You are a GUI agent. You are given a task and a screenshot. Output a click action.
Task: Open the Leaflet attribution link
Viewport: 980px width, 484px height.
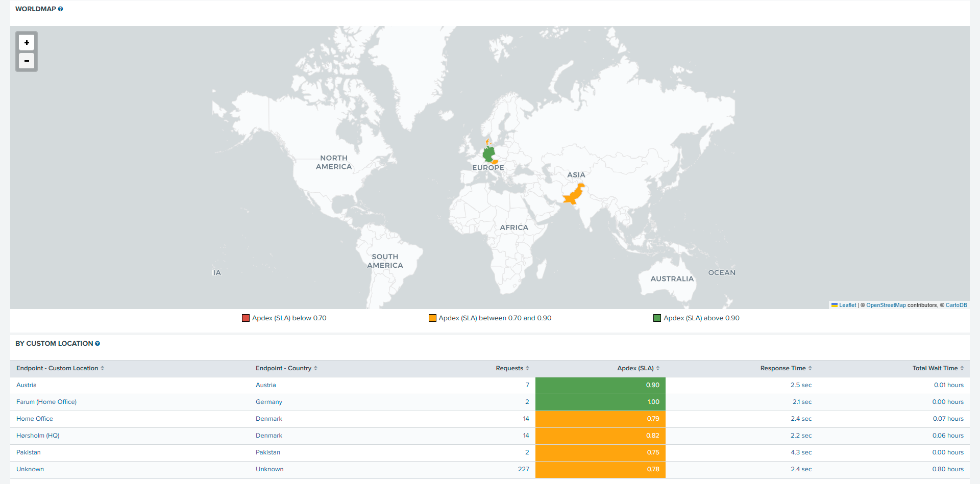pos(847,305)
